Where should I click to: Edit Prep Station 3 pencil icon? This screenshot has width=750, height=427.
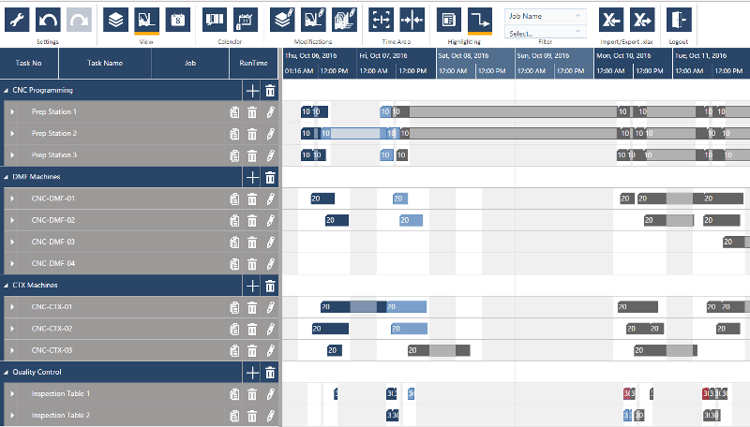270,155
